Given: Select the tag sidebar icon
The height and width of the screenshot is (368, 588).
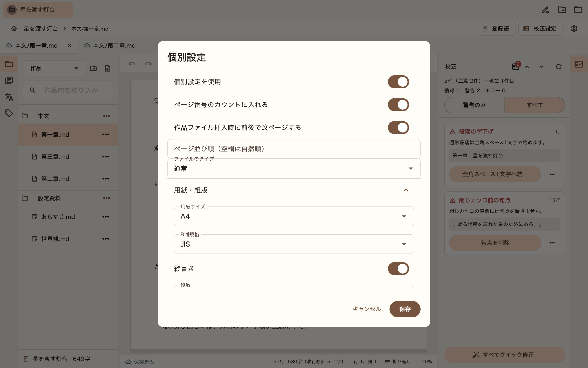Looking at the screenshot, I should (9, 113).
